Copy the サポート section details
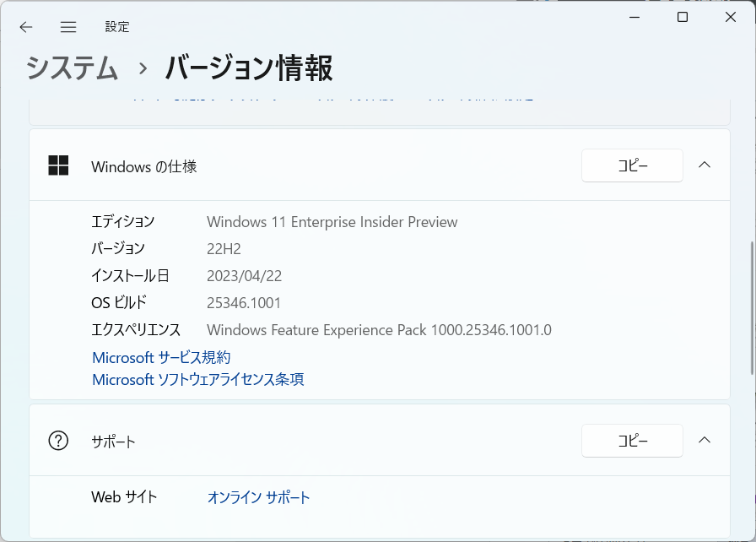The height and width of the screenshot is (542, 756). [632, 440]
